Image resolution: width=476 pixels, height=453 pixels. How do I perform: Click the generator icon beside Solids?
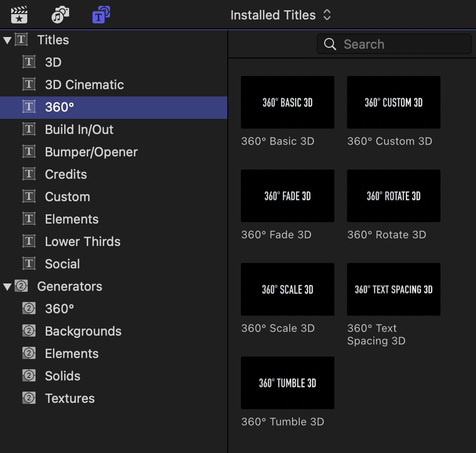29,376
